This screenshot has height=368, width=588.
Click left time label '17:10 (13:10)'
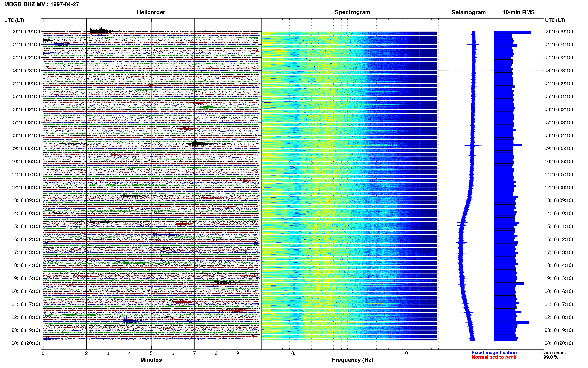(x=26, y=252)
